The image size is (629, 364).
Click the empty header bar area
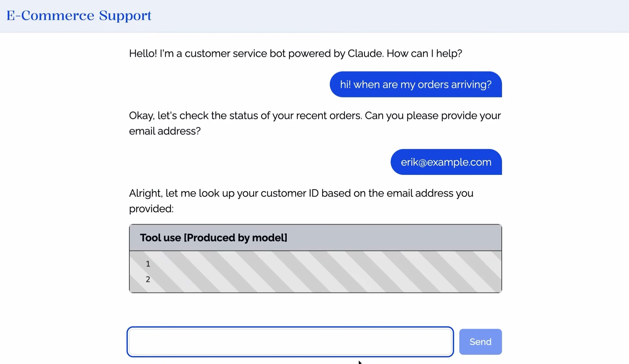pos(390,16)
